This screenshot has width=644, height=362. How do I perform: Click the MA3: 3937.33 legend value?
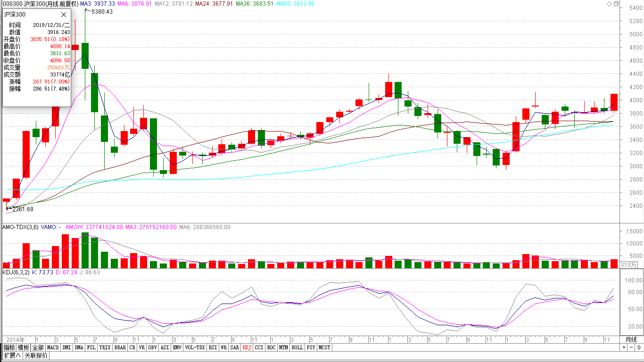98,4
